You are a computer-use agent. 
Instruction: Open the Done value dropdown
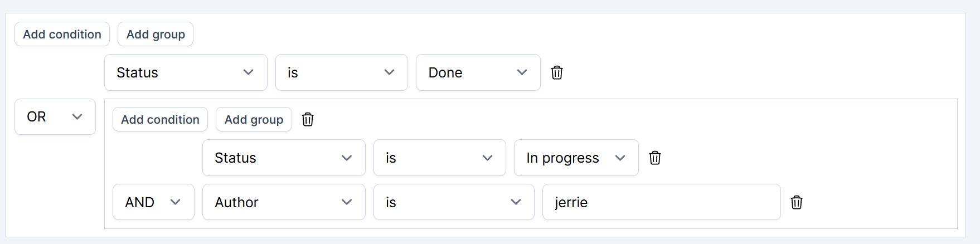(x=478, y=72)
